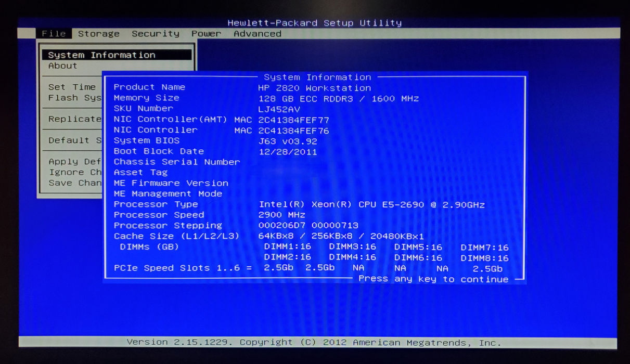Screen dimensions: 630x364
Task: Click cache value '64KBx8 / 256KBx8 / 20480KBx1'
Action: click(x=341, y=237)
